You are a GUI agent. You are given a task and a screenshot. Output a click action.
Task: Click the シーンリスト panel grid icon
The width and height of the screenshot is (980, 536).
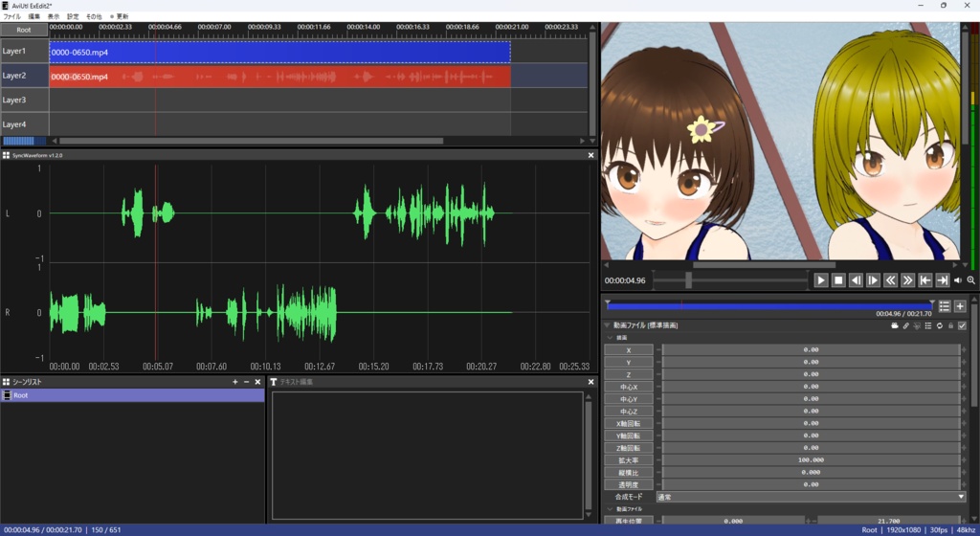coord(7,382)
